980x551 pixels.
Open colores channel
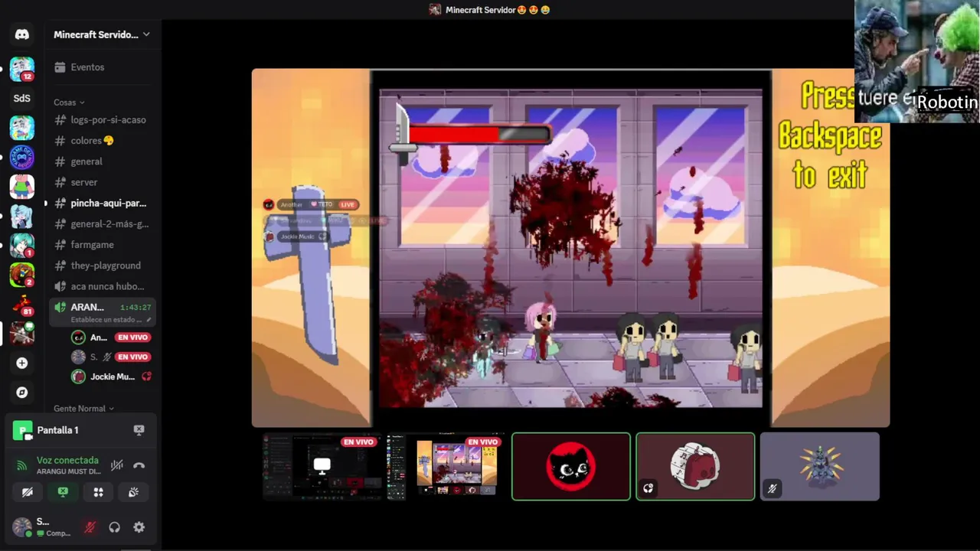(102, 141)
